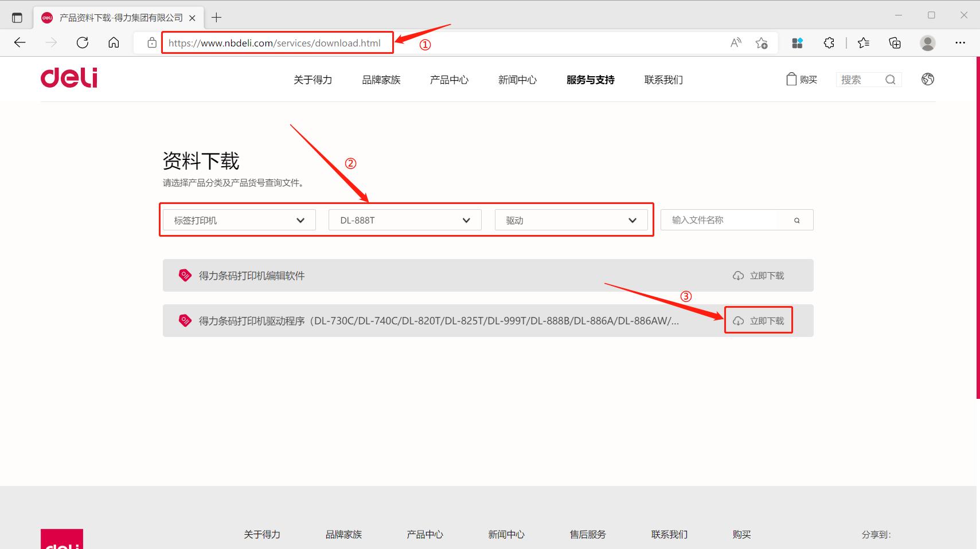Open the 驱动 file type dropdown

pyautogui.click(x=572, y=219)
